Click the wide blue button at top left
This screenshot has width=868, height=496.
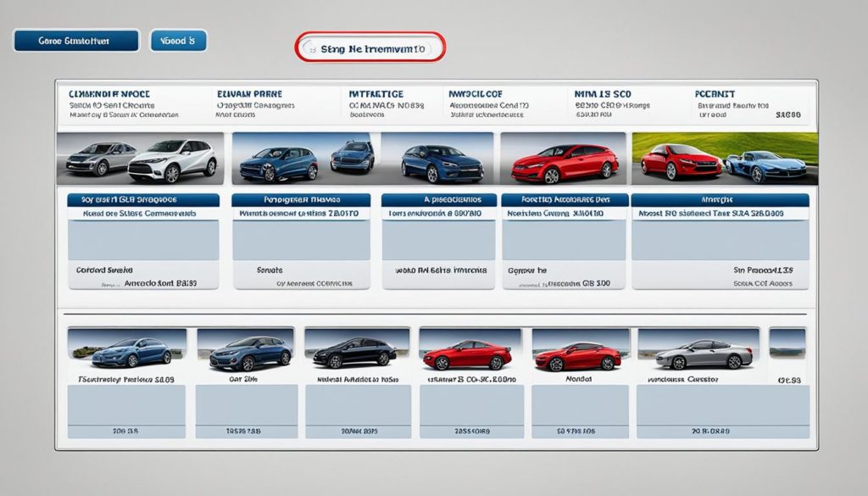coord(76,40)
